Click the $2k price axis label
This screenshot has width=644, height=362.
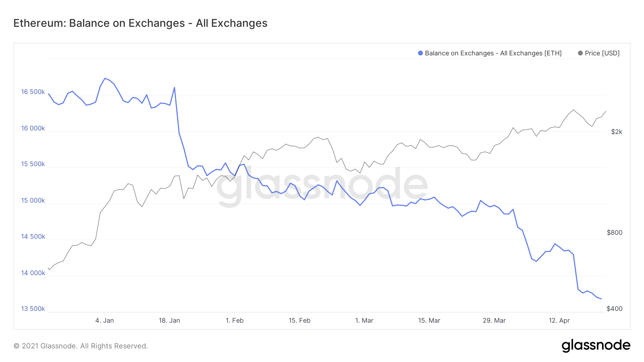pyautogui.click(x=616, y=132)
